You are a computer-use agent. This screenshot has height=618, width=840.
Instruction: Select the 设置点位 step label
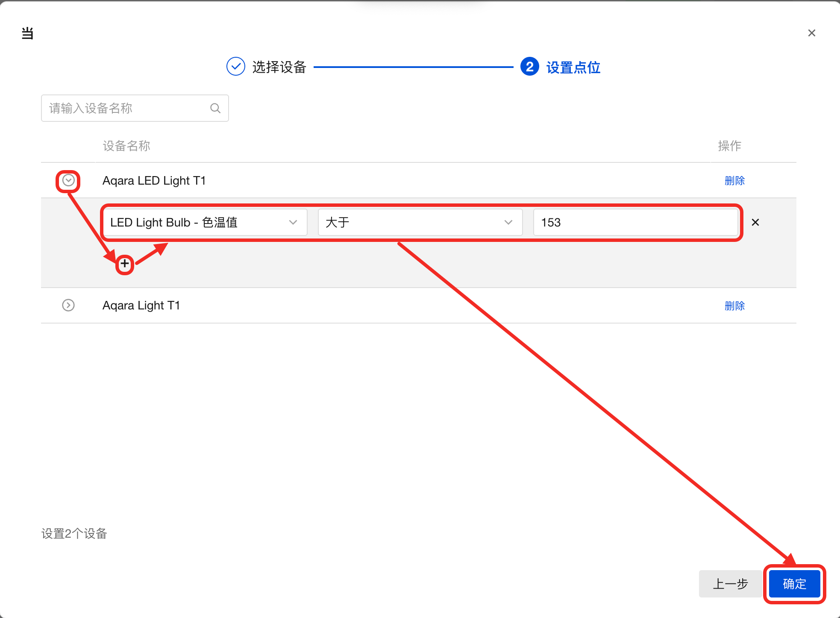[573, 68]
